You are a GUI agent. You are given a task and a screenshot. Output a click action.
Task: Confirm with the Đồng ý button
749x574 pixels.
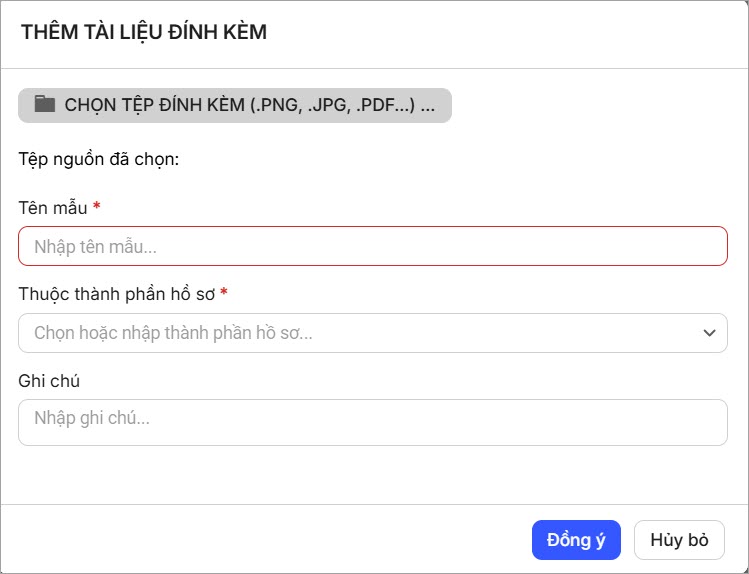pos(576,540)
